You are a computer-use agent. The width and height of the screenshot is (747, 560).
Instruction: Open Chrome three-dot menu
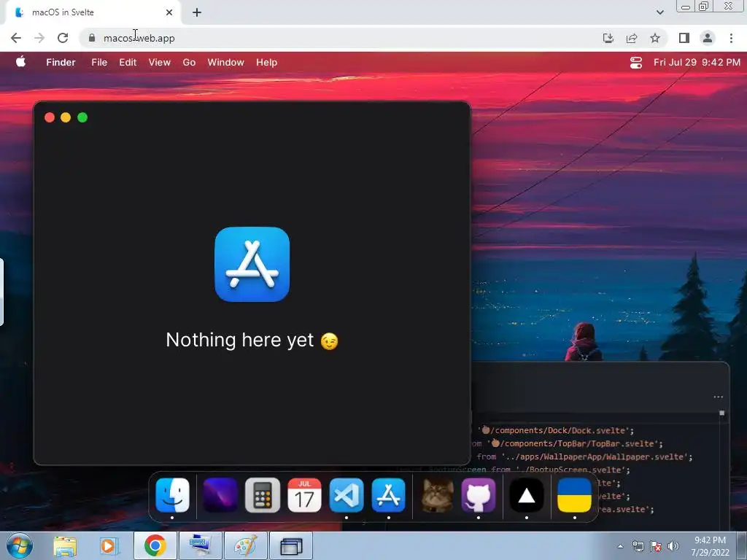tap(731, 38)
